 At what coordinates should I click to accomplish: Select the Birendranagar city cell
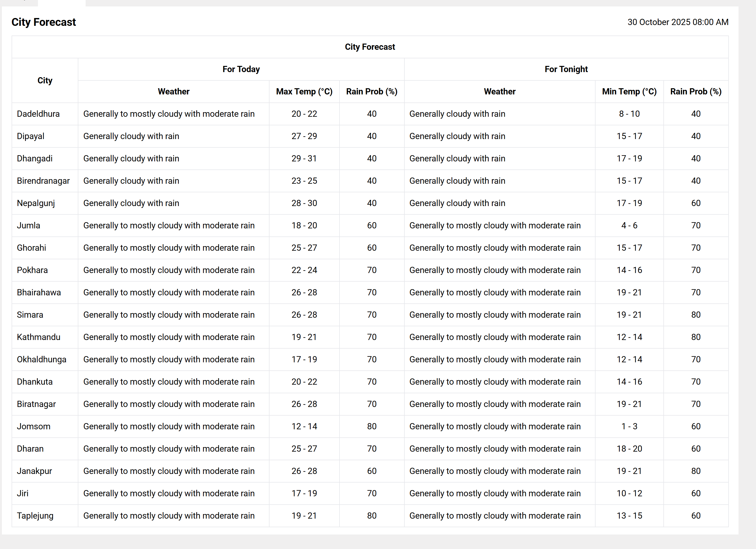(43, 180)
